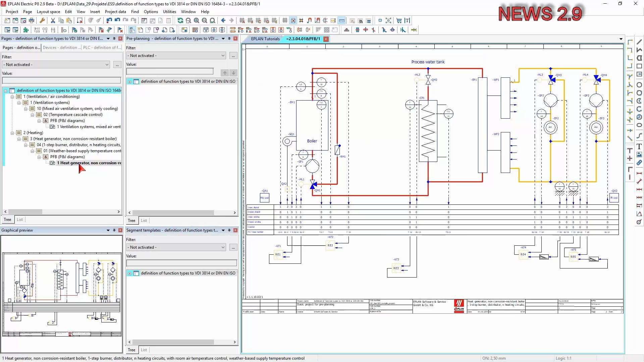Screen dimensions: 644x362
Task: Click the Cut scissors icon
Action: coord(53,20)
